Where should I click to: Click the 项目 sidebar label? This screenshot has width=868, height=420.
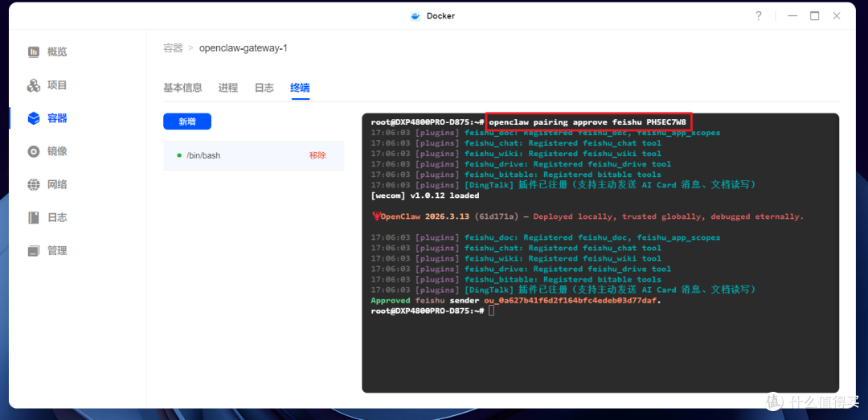click(57, 85)
